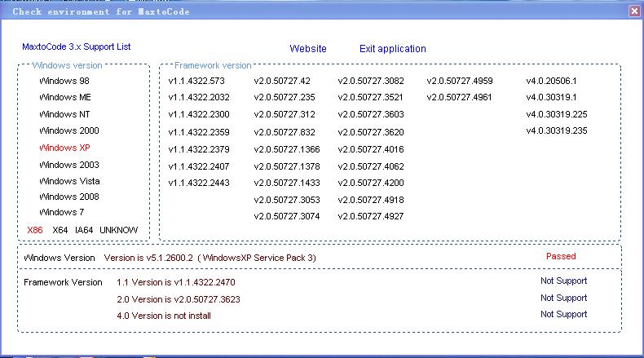Image resolution: width=644 pixels, height=358 pixels.
Task: Click the IA64 architecture label
Action: click(x=84, y=230)
